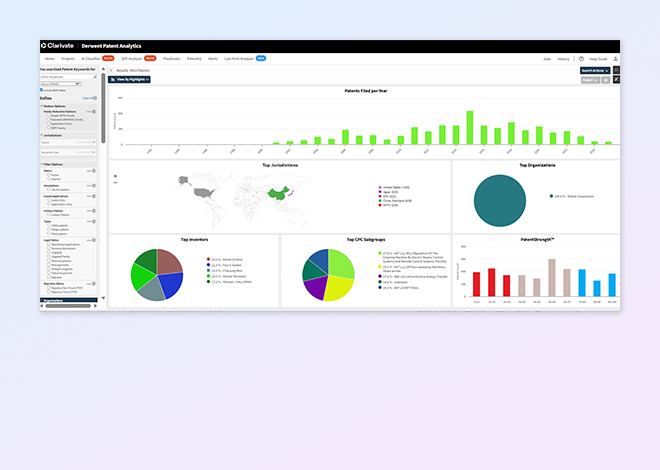Click the Organizations dark section header

click(69, 300)
